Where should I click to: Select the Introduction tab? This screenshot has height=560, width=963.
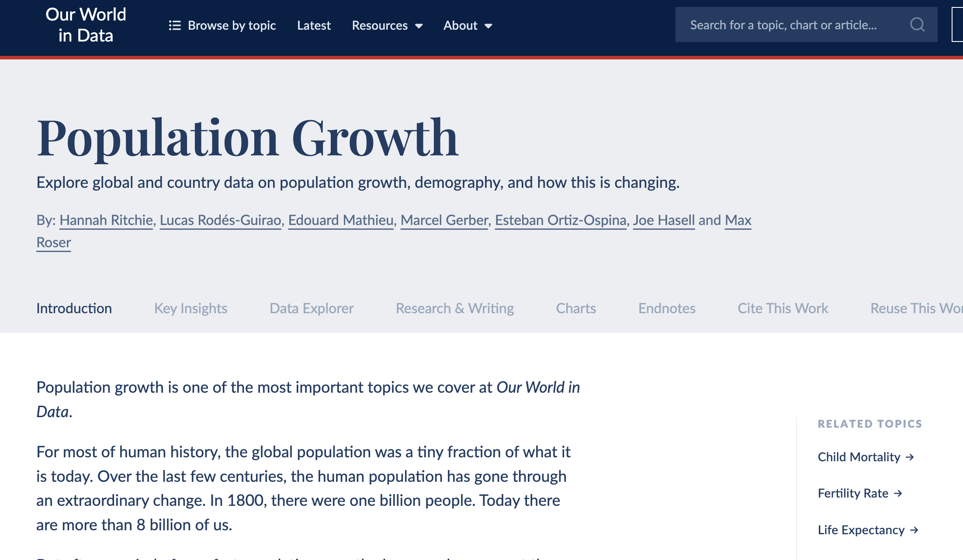(74, 308)
